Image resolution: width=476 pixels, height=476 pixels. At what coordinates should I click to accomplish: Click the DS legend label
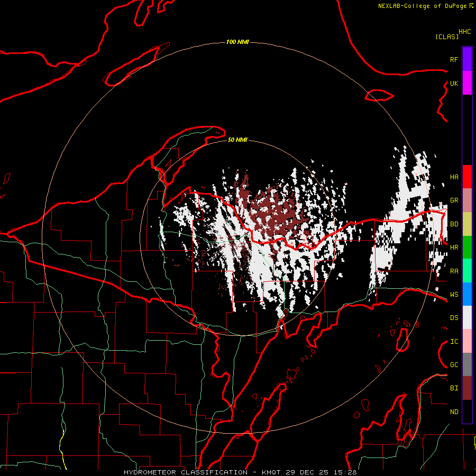(x=454, y=318)
